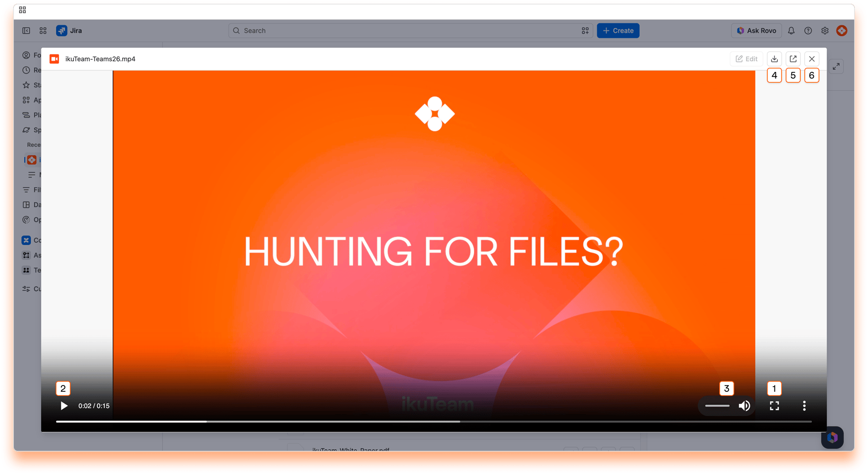This screenshot has height=474, width=868.
Task: Open Filters in the Jira sidebar
Action: point(31,190)
